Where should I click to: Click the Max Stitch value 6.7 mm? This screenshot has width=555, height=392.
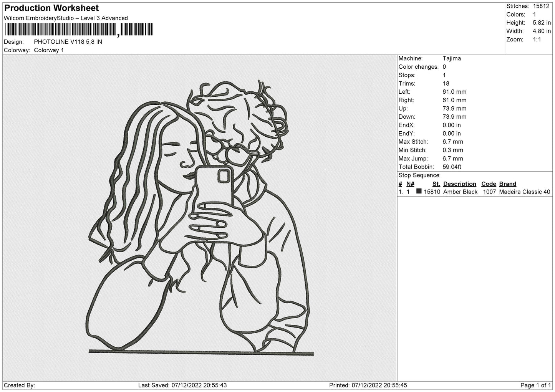pyautogui.click(x=453, y=142)
